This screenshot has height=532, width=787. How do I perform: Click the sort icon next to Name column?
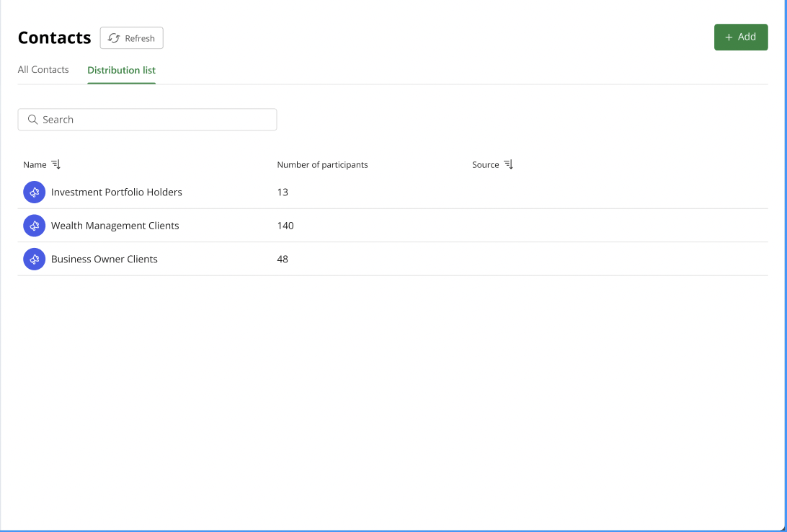54,164
